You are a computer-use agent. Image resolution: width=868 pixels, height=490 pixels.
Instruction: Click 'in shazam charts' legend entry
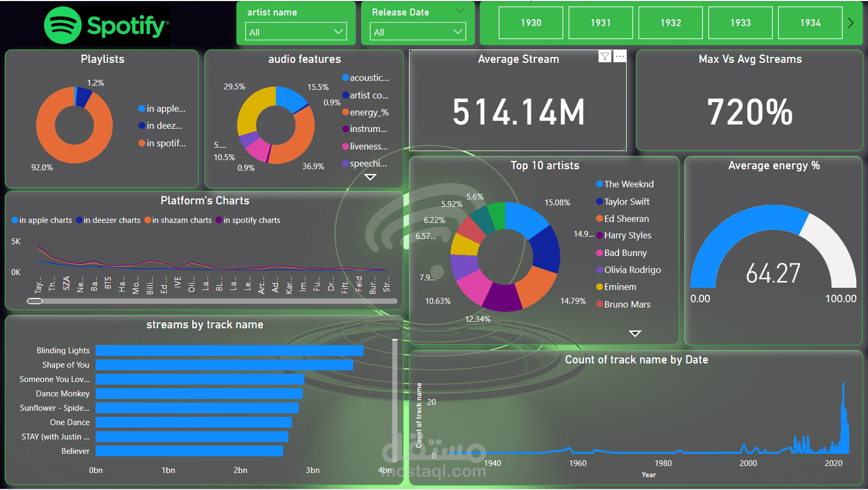[178, 220]
